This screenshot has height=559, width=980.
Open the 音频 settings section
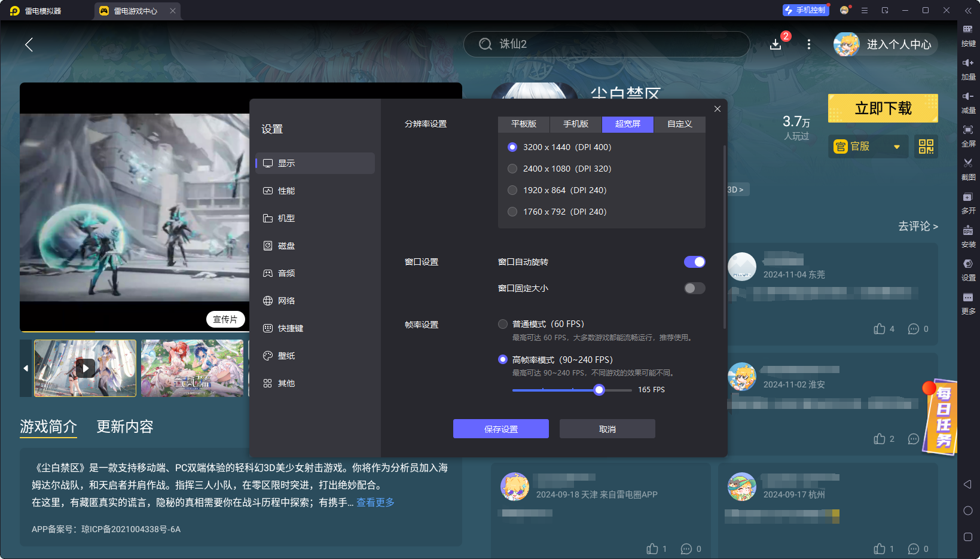315,273
